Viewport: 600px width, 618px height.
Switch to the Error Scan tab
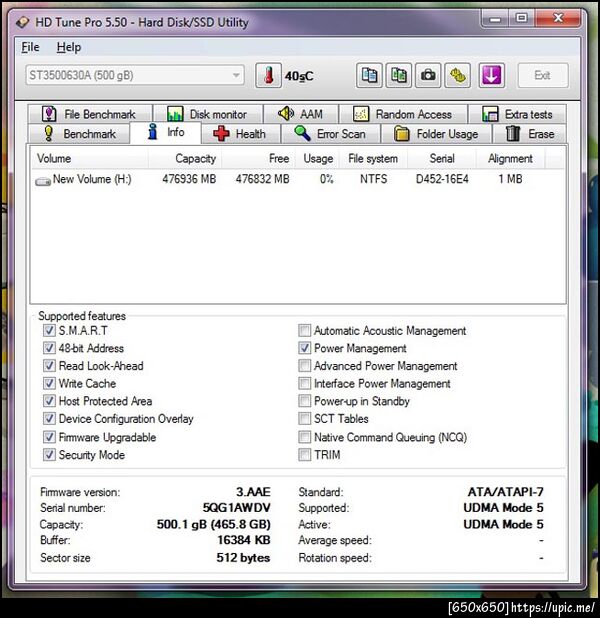point(331,134)
